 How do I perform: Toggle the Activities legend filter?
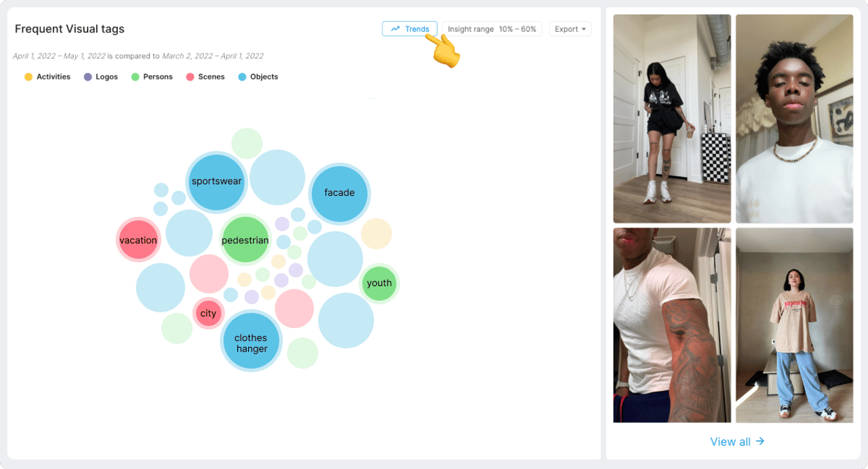click(47, 77)
